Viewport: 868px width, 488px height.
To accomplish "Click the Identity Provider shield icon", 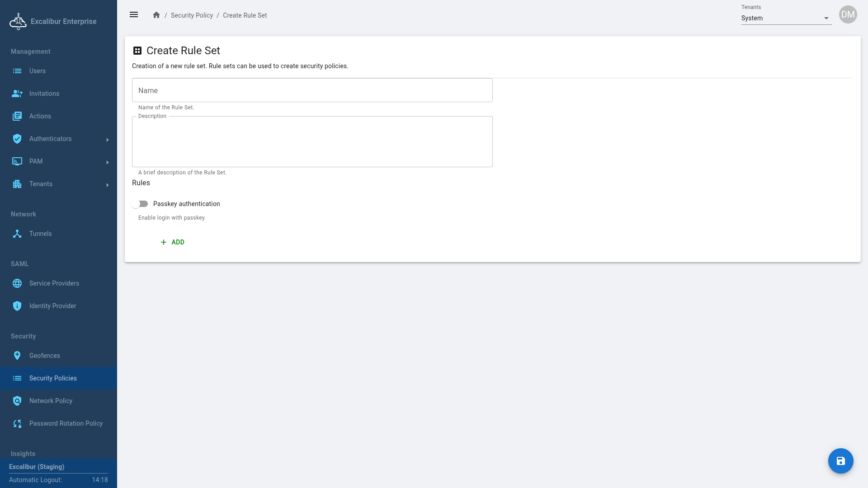I will click(x=17, y=306).
